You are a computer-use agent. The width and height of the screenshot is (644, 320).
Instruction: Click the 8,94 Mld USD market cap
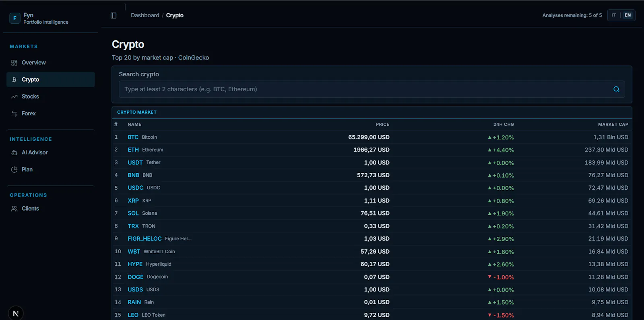(610, 315)
